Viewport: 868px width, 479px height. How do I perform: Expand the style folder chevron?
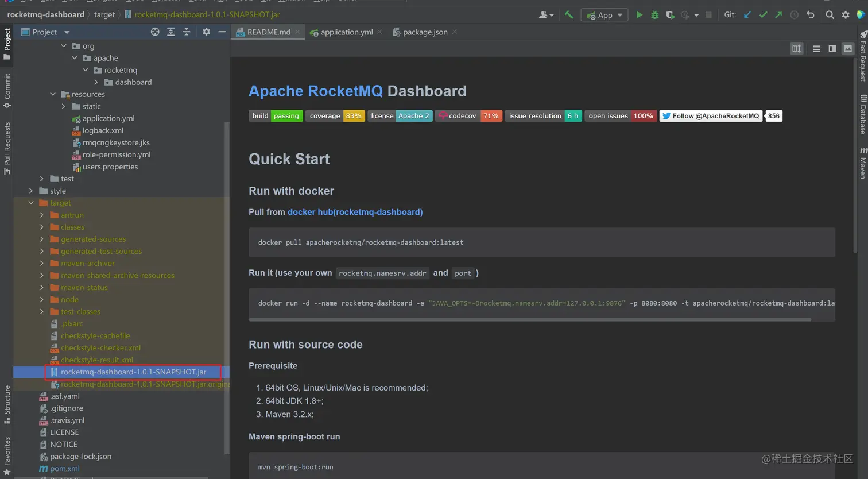coord(31,191)
